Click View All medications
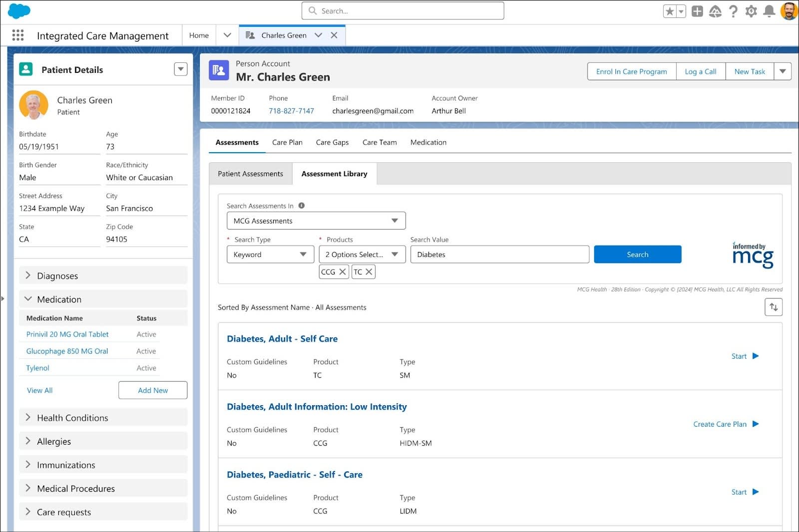 (39, 390)
